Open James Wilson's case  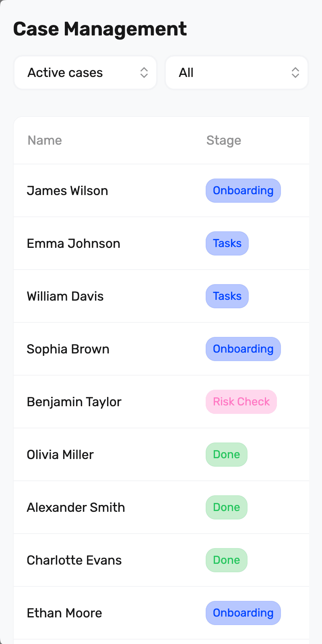point(67,191)
